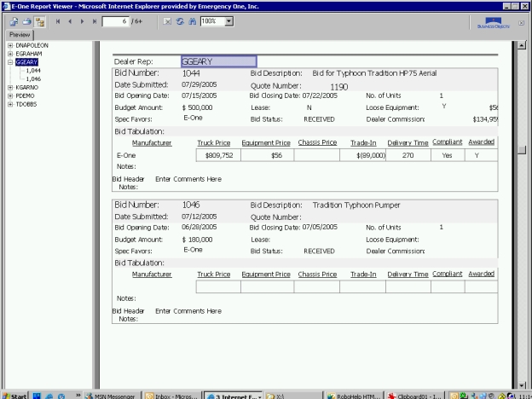Viewport: 532px width, 399px height.
Task: Click the binoculars search icon
Action: click(193, 21)
